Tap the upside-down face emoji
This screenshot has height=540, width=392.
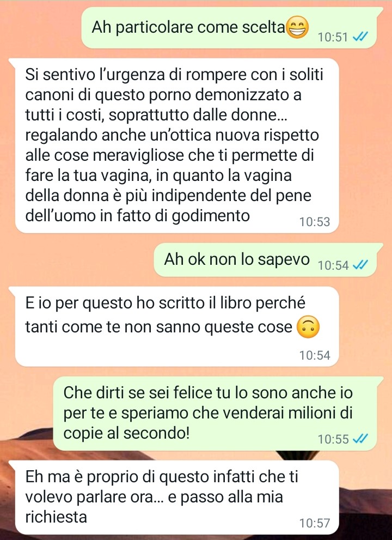click(x=308, y=327)
